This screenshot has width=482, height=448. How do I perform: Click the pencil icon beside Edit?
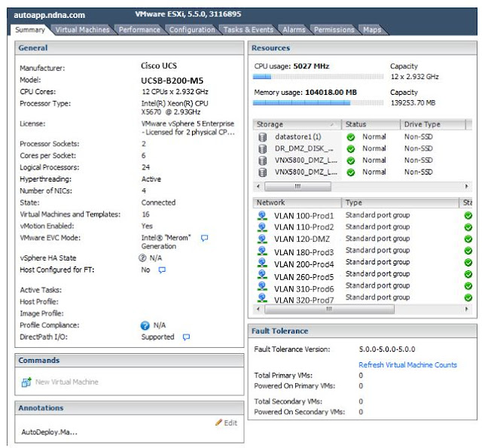coord(218,422)
